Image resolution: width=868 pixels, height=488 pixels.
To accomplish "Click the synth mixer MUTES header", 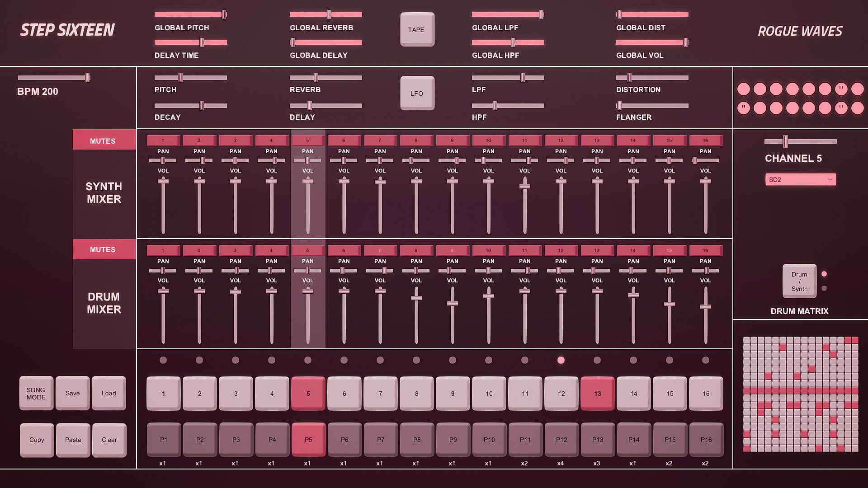I will [103, 141].
